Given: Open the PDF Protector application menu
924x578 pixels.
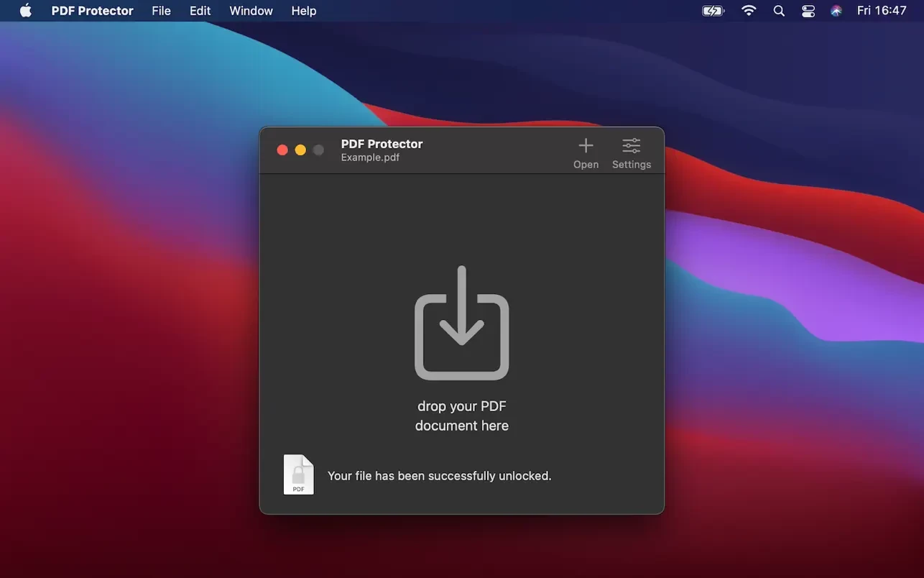Looking at the screenshot, I should [92, 11].
